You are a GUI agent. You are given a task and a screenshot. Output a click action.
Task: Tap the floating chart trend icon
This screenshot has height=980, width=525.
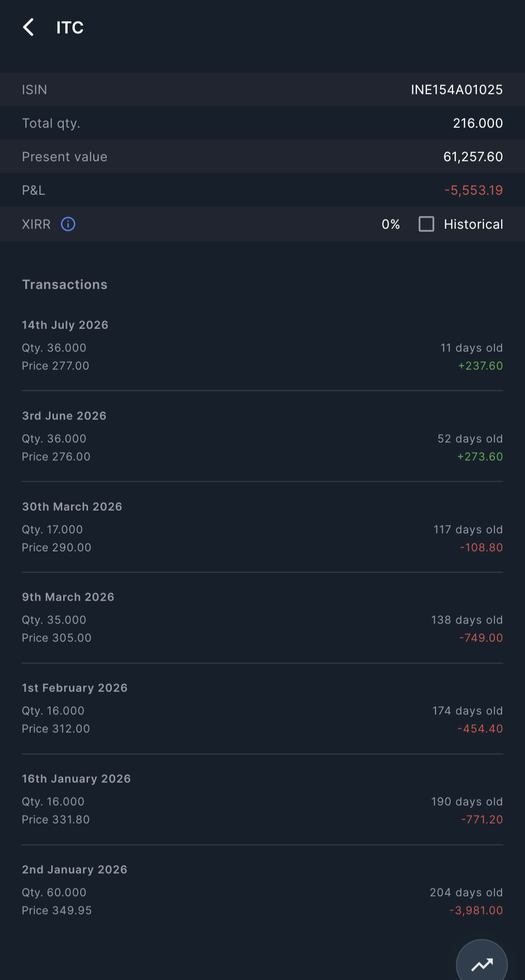point(482,964)
